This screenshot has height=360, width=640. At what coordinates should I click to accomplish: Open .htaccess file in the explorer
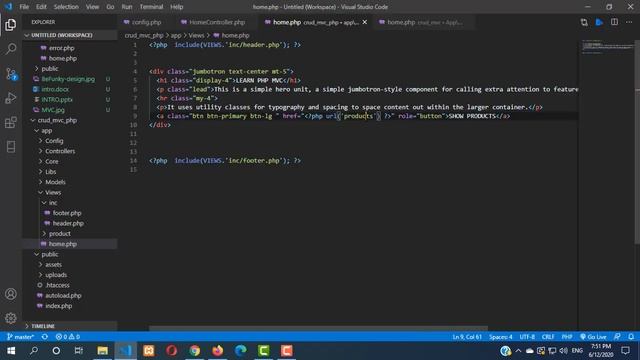coord(57,285)
